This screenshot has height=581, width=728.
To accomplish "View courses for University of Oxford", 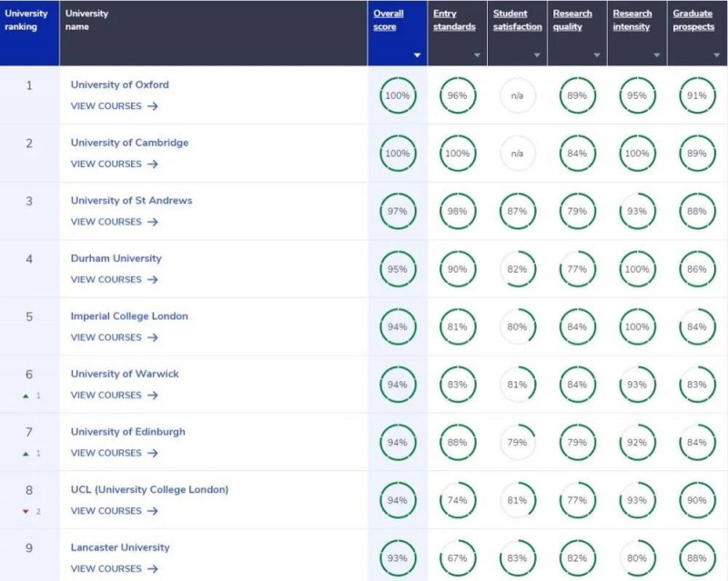I will 115,106.
